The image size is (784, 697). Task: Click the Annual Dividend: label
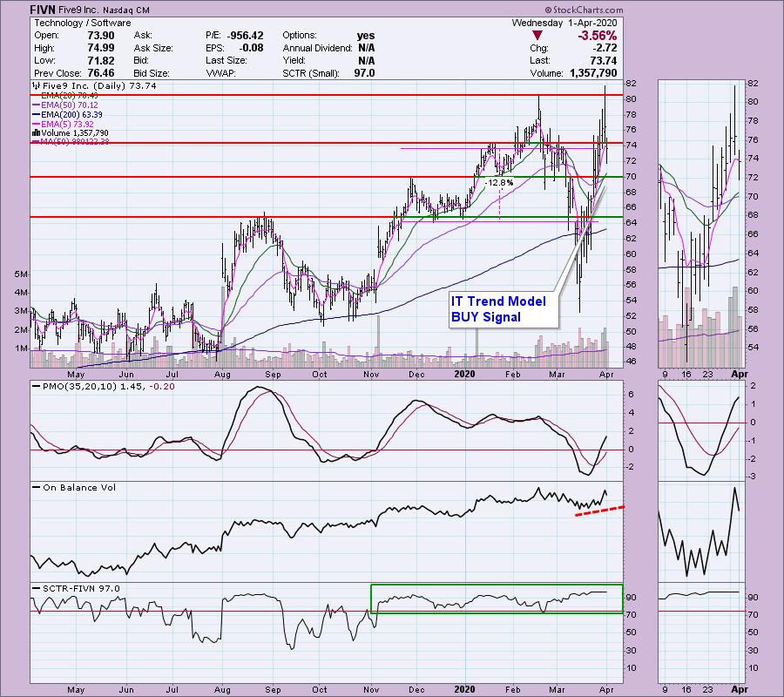tap(317, 48)
